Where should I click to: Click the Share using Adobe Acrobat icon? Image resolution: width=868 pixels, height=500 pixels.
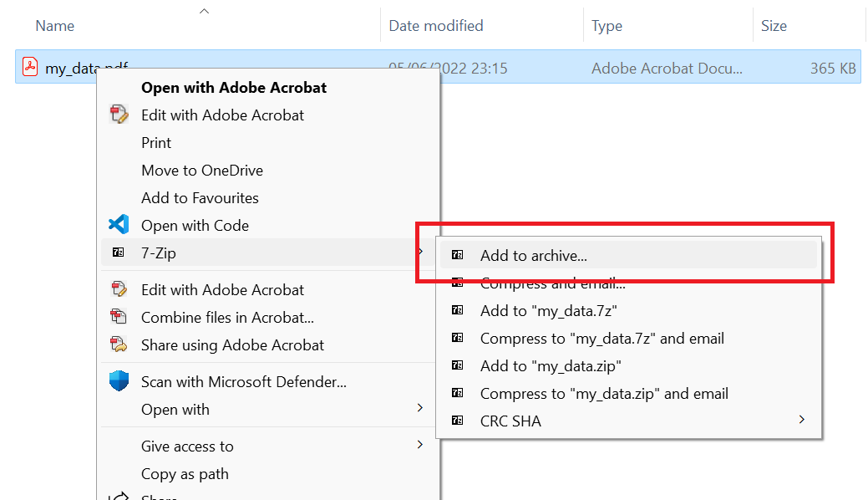[x=120, y=345]
